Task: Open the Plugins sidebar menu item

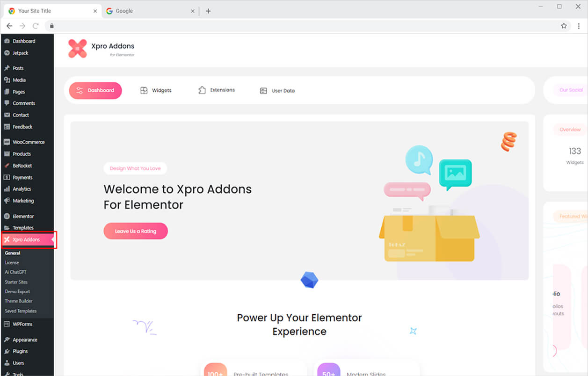Action: pos(20,351)
